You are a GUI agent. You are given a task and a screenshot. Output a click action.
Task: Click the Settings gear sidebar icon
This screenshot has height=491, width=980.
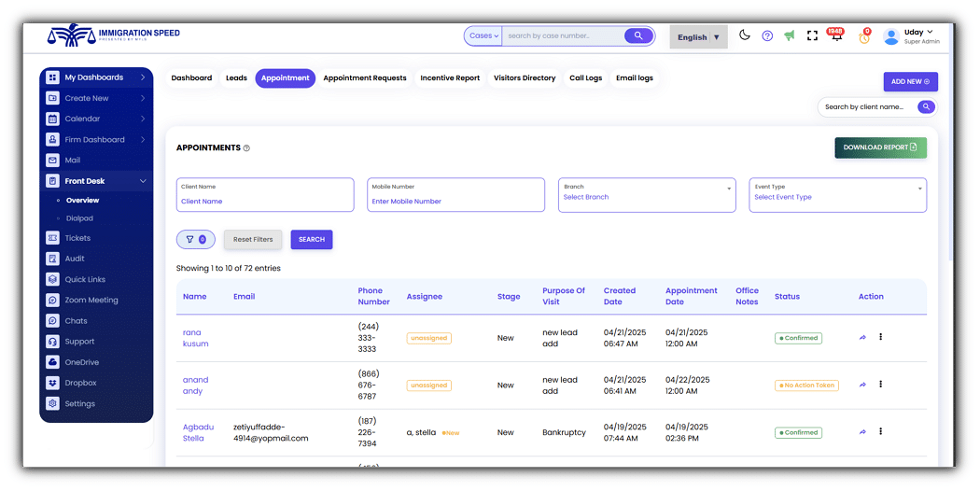[52, 403]
